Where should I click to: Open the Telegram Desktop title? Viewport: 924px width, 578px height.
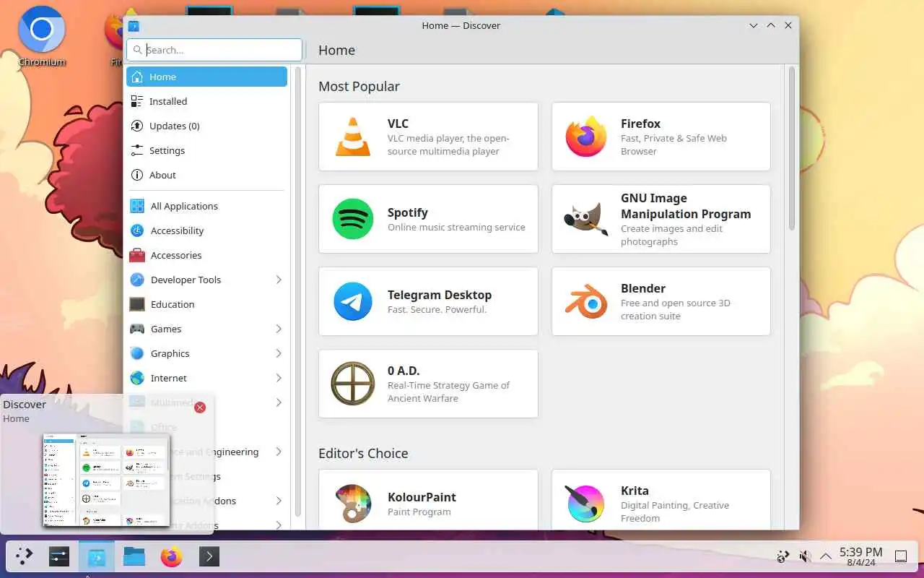click(440, 295)
